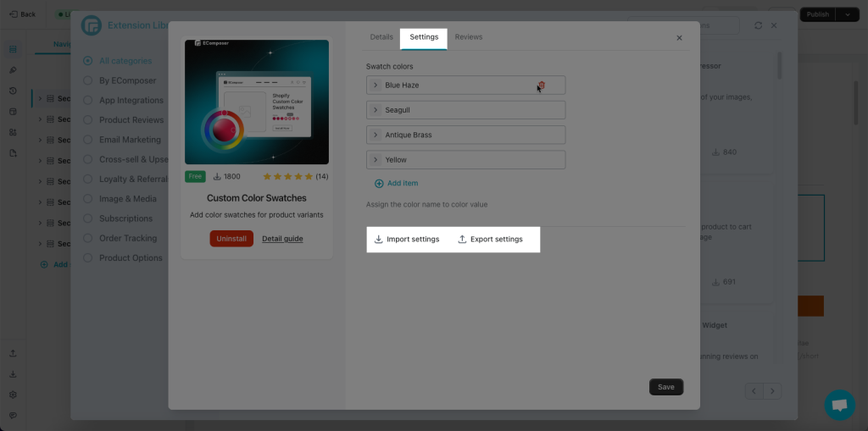Click the Publish button in header
Screen dimensions: 868x431
point(818,14)
